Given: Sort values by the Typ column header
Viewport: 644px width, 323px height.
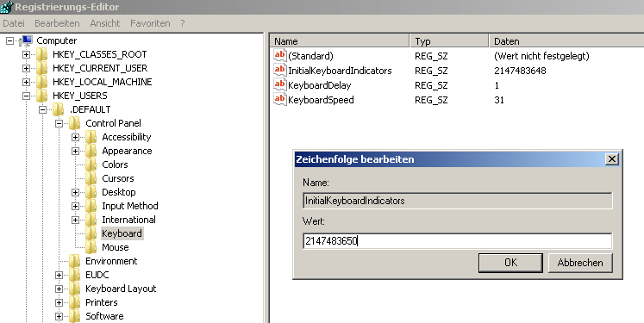Looking at the screenshot, I should (x=449, y=41).
